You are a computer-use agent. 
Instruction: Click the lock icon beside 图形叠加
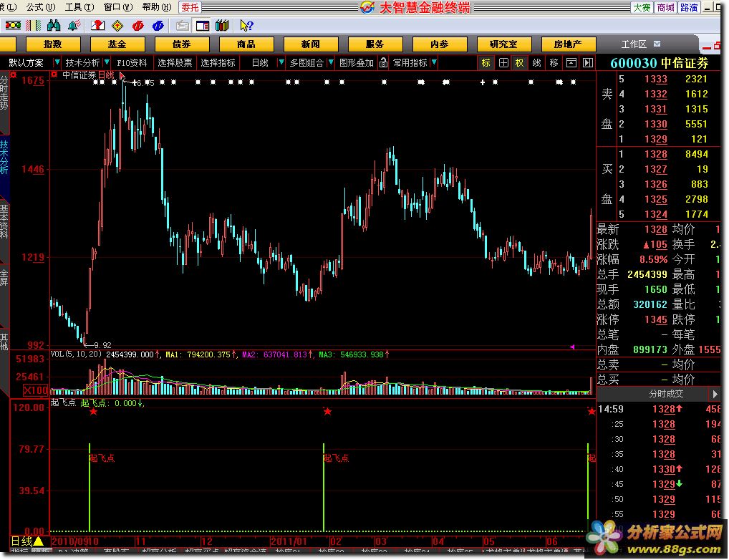click(383, 62)
